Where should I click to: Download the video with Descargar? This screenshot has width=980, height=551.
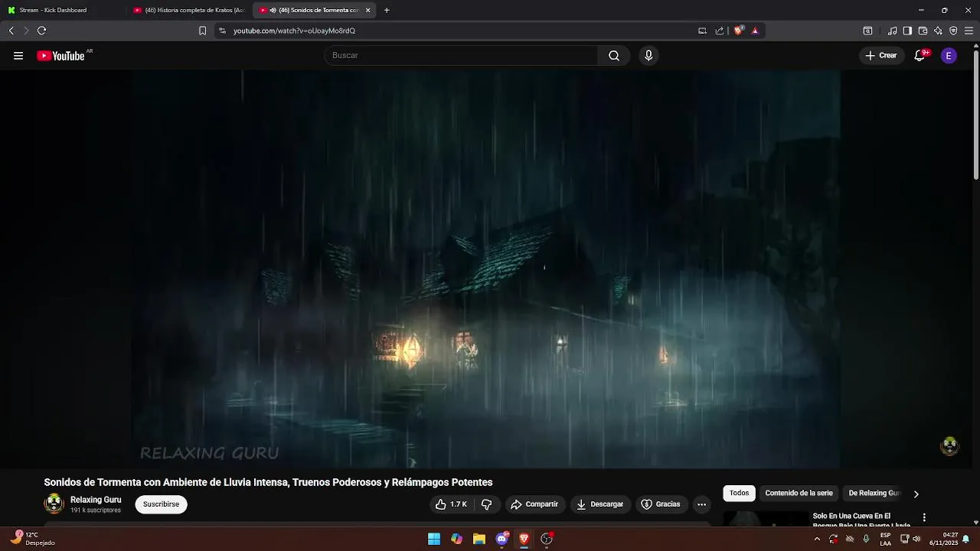pos(599,504)
